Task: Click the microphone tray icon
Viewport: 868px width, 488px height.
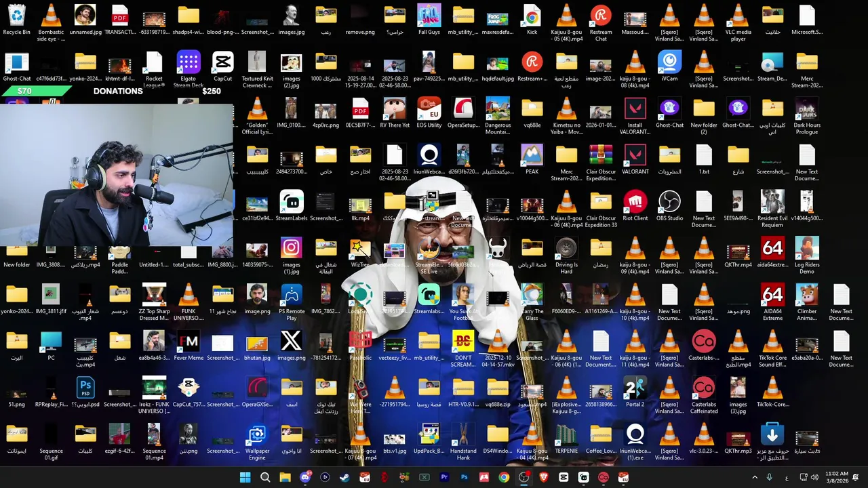Action: 769,477
